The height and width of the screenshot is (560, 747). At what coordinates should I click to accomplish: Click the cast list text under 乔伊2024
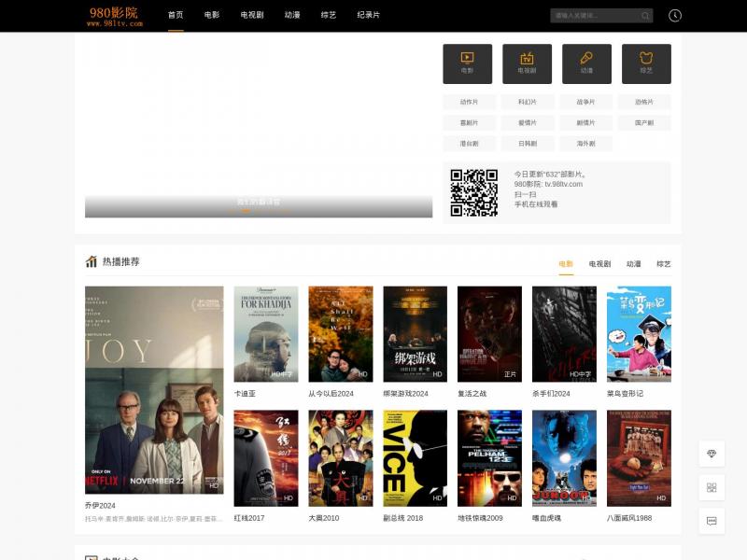point(154,519)
